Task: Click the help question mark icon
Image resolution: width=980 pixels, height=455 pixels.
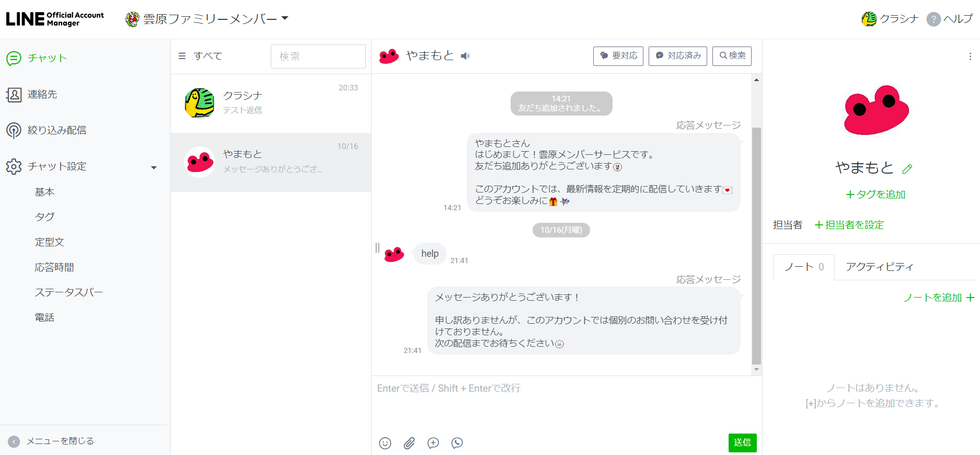Action: coord(933,19)
